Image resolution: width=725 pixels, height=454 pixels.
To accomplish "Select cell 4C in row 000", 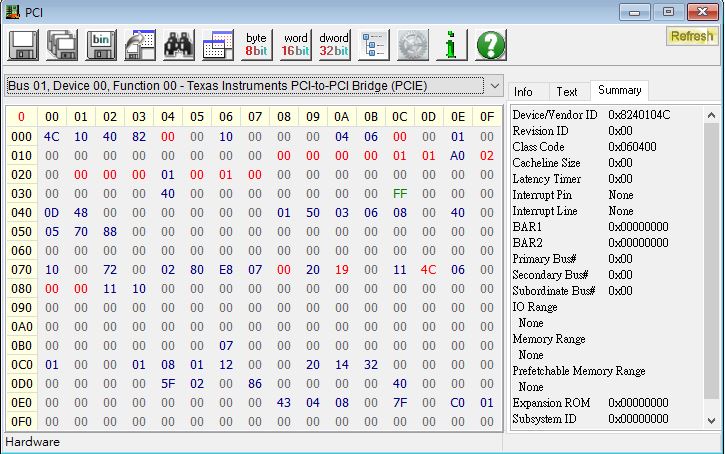I will coord(52,137).
